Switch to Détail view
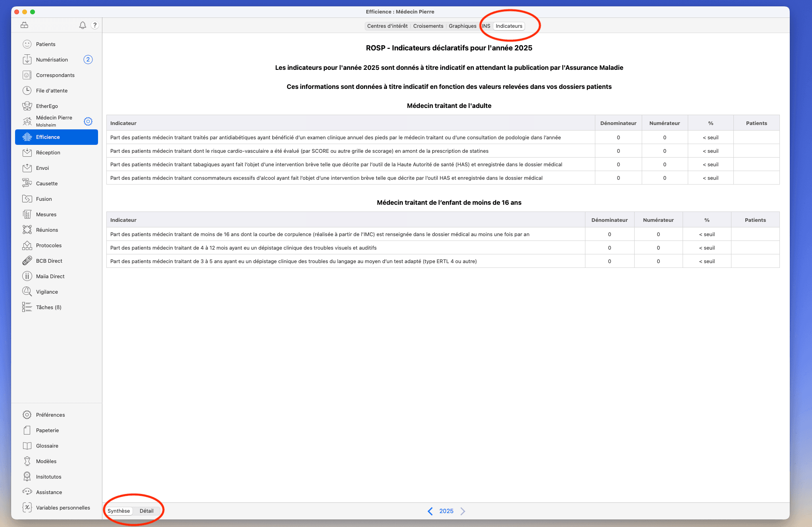The image size is (812, 527). pyautogui.click(x=146, y=511)
